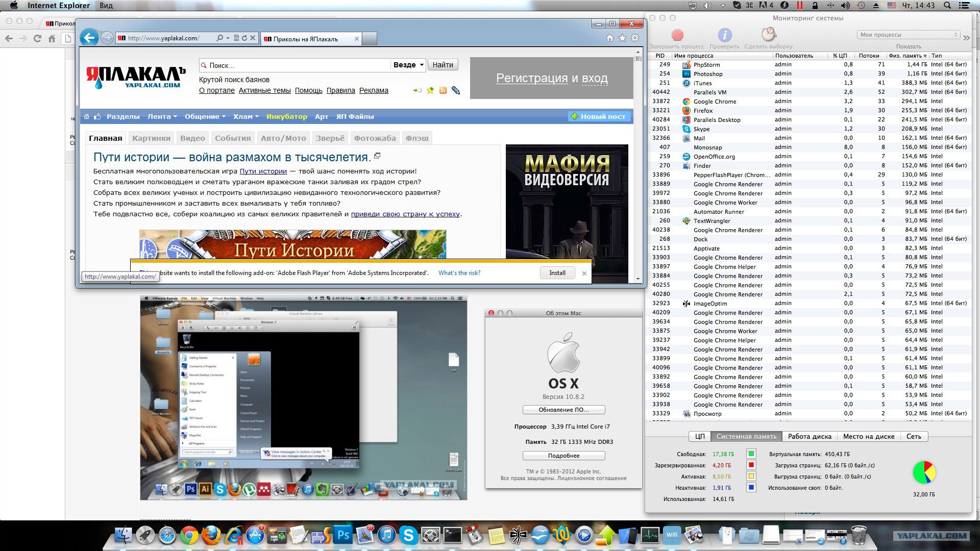Open Safari from the Dock
This screenshot has height=551, width=980.
pyautogui.click(x=167, y=535)
